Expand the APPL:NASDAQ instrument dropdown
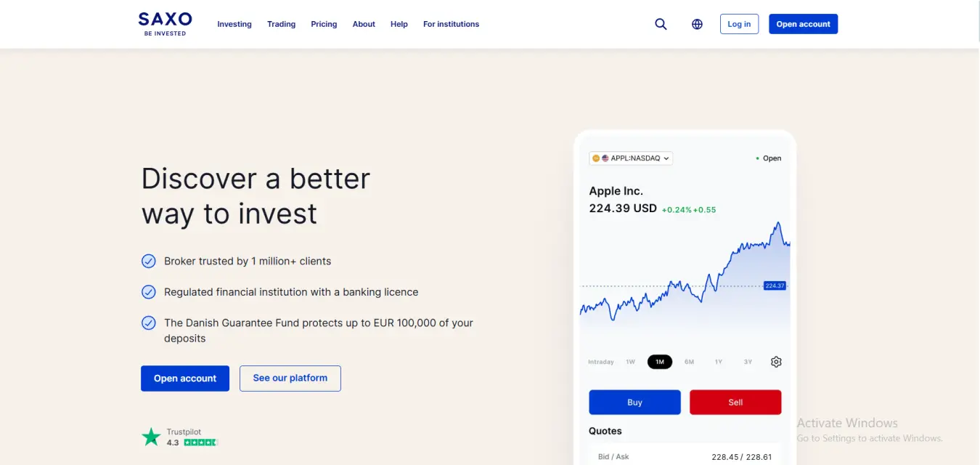980x465 pixels. click(631, 158)
